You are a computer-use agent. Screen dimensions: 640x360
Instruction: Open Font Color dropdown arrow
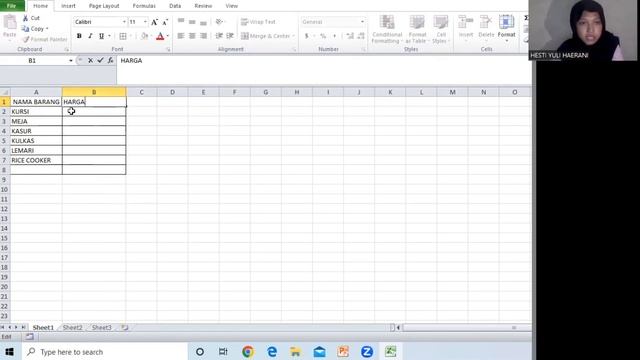tap(167, 36)
